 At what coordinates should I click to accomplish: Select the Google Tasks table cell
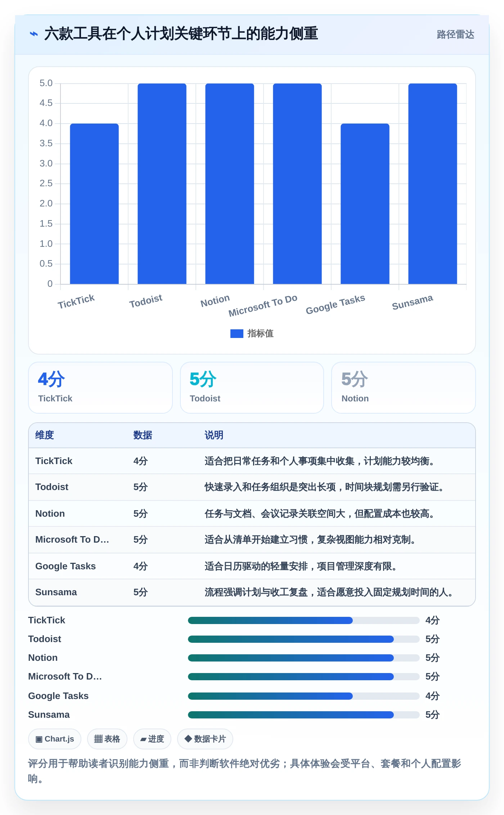point(66,566)
